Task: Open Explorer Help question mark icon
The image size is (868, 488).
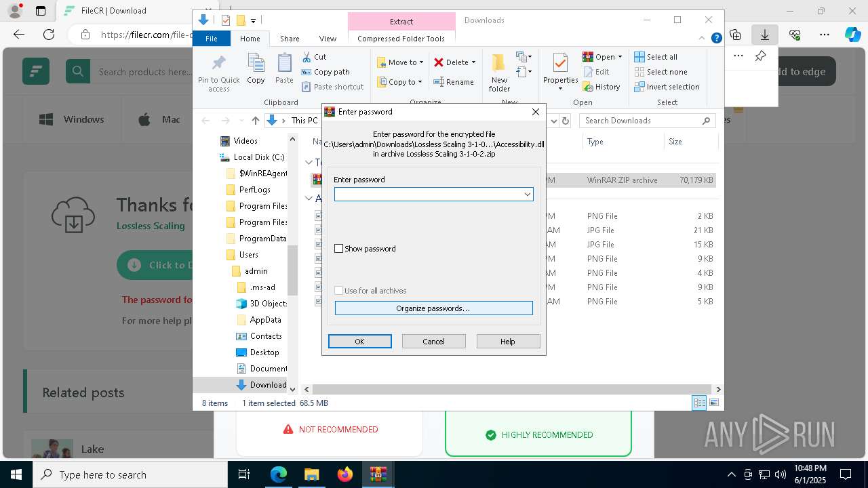Action: tap(716, 39)
